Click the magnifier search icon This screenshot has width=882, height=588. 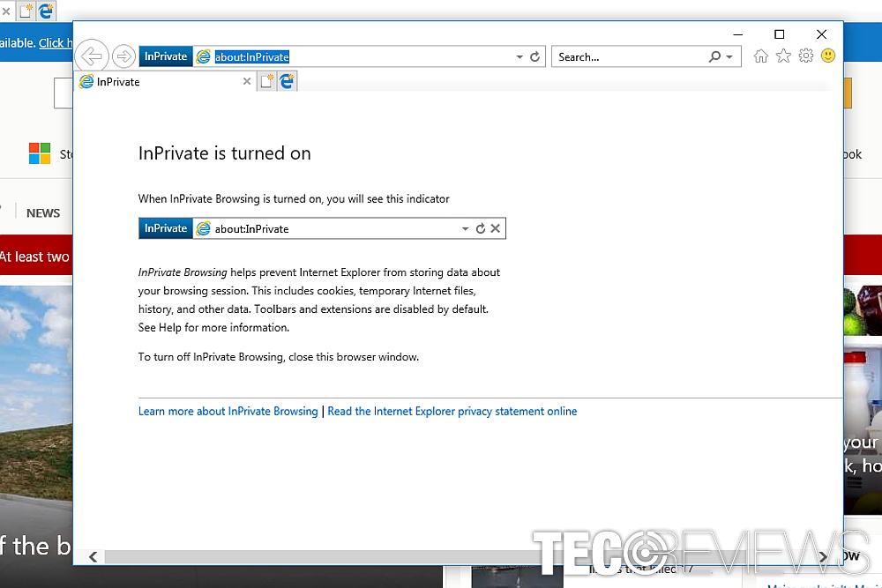pyautogui.click(x=714, y=56)
